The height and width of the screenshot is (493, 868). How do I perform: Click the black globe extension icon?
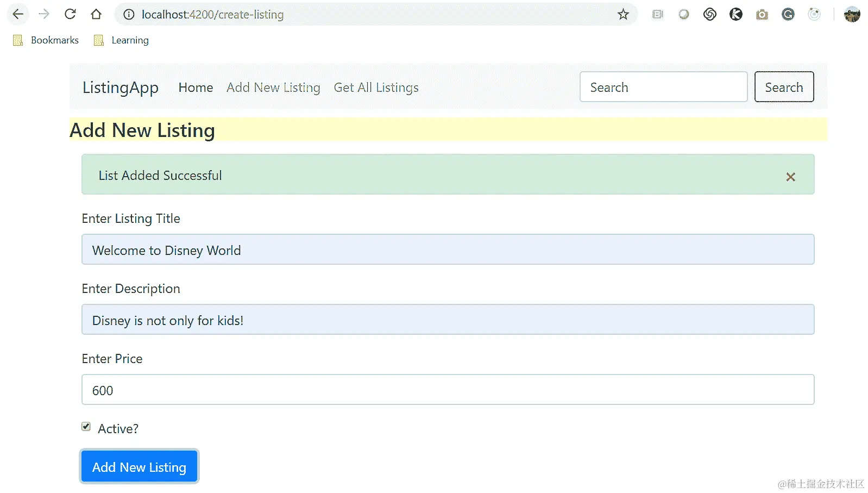736,15
